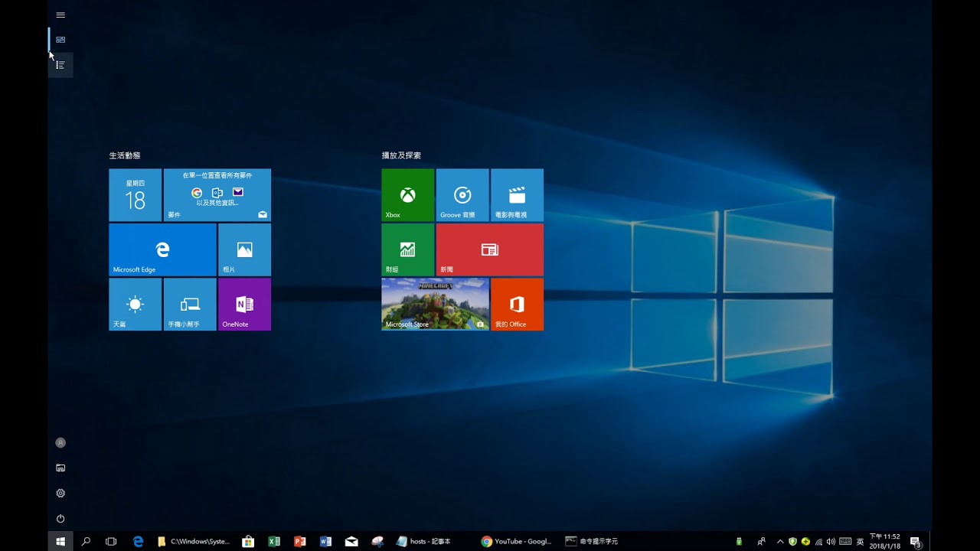
Task: Select the 播放及探索 group header
Action: (x=401, y=155)
